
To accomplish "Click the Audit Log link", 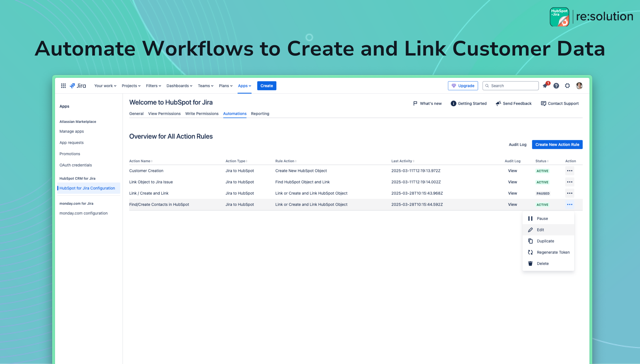I will coord(517,144).
